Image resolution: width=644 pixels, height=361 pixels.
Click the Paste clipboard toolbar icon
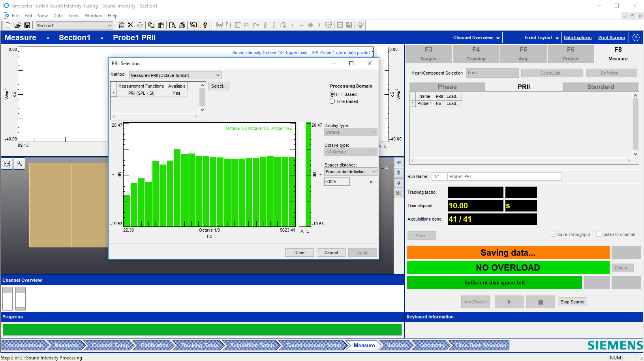pos(161,25)
